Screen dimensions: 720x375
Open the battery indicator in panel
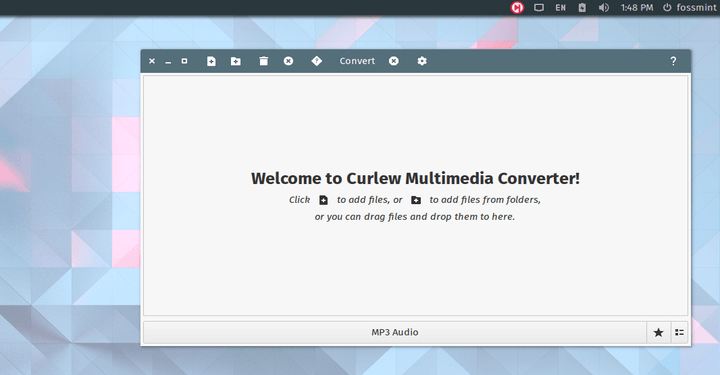pyautogui.click(x=582, y=8)
